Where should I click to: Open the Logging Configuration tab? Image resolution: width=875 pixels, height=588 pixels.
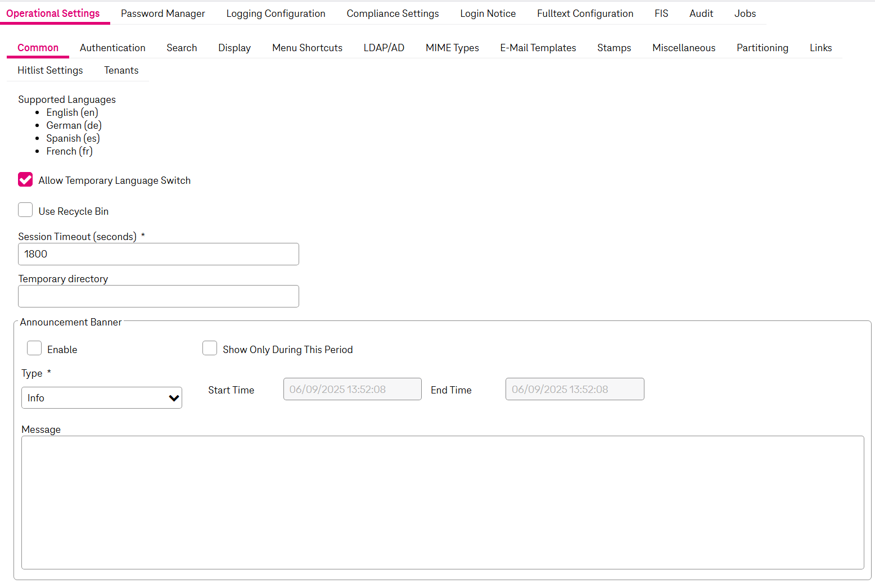coord(276,13)
